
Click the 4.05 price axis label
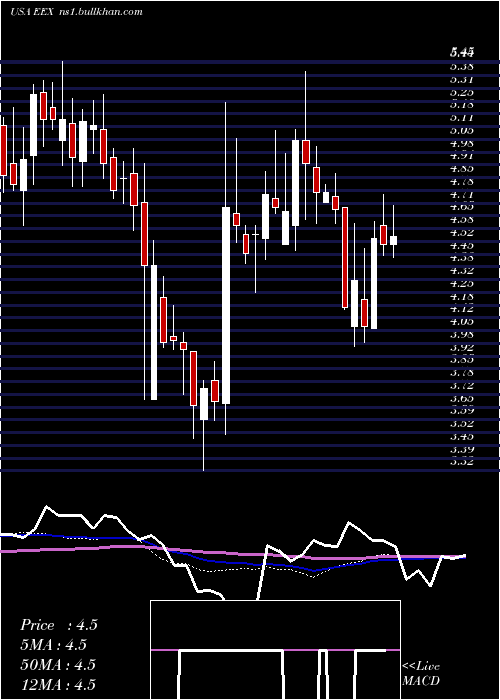(x=462, y=321)
